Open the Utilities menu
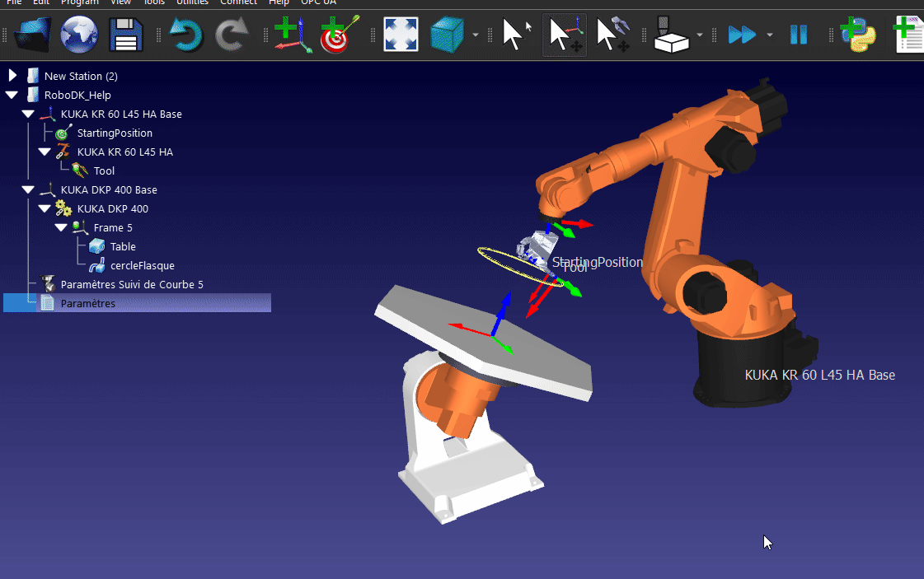The image size is (924, 579). [x=192, y=2]
